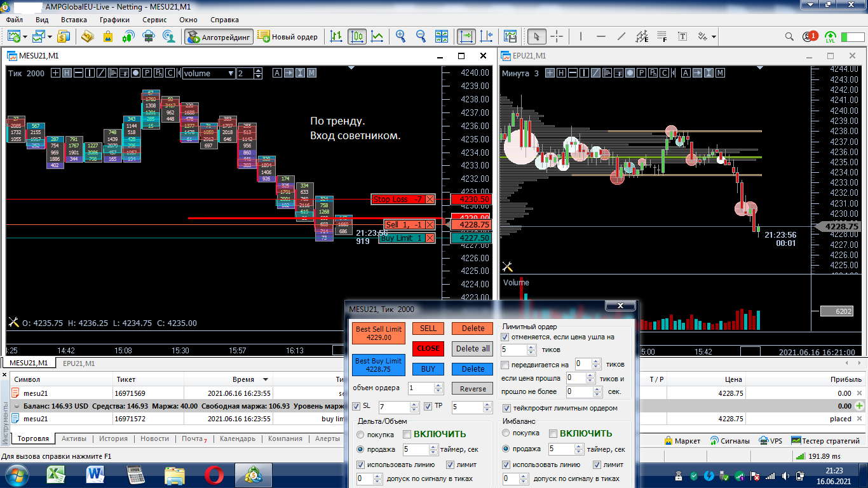Toggle the TP checkbox
This screenshot has height=488, width=868.
(428, 406)
